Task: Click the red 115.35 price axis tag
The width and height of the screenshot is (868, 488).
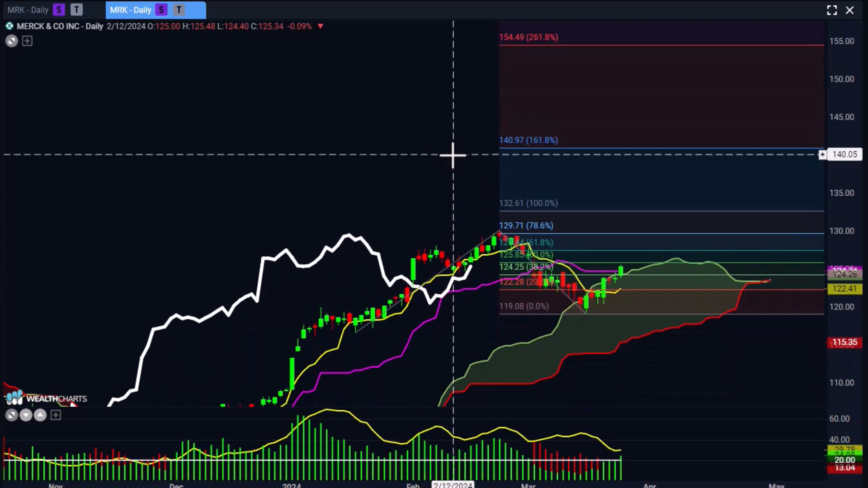Action: (844, 343)
